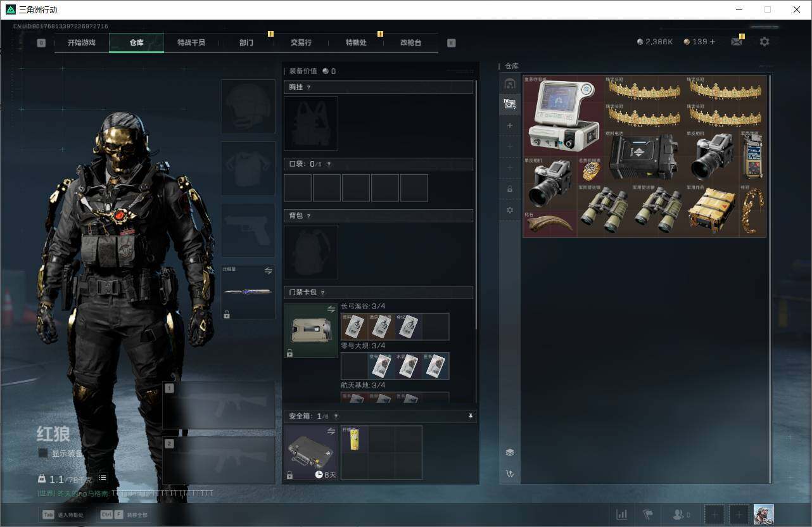Screen dimensions: 812x527
Task: Select the main warehouse stash icon
Action: pos(510,84)
